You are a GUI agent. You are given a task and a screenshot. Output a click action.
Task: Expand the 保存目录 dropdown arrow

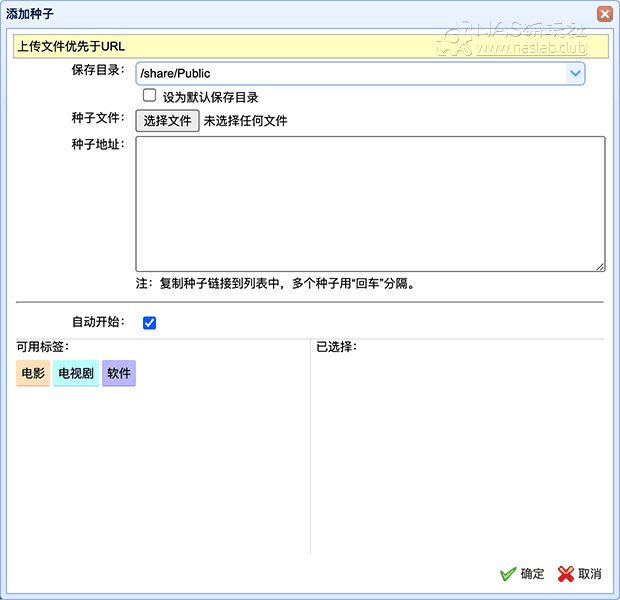coord(575,73)
